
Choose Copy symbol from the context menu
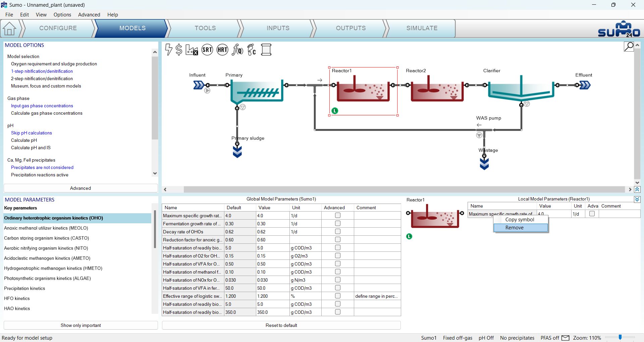(521, 220)
